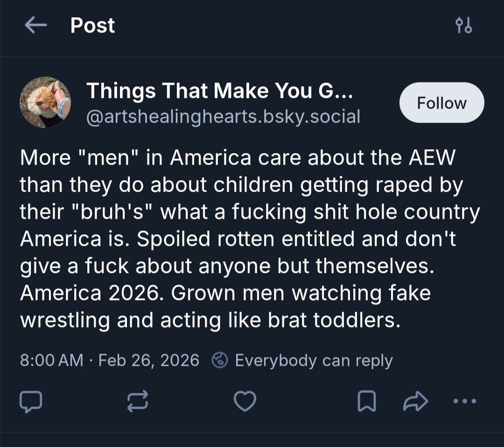Open the three-dot more options menu
This screenshot has height=447, width=504.
click(465, 401)
